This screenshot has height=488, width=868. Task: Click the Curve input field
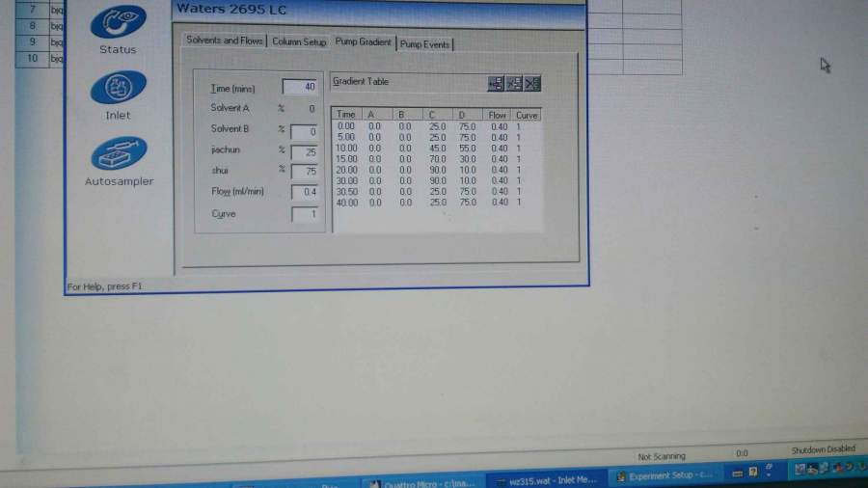[x=305, y=213]
